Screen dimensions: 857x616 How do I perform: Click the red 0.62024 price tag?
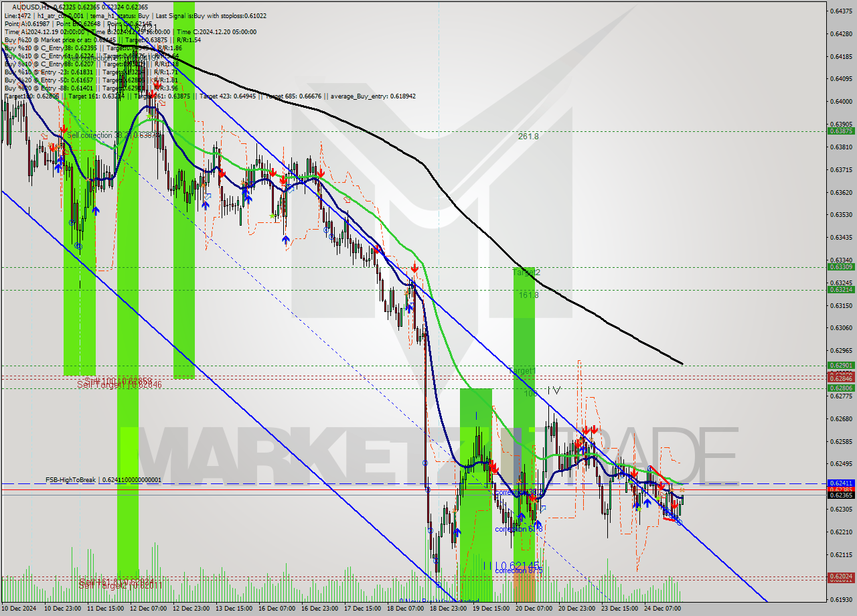pos(841,576)
